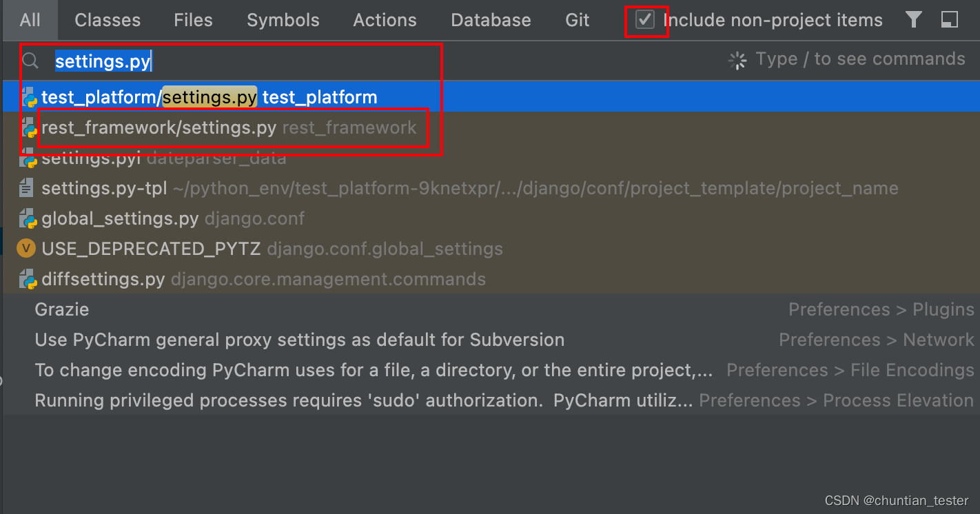Switch to the Git tab

coord(577,20)
